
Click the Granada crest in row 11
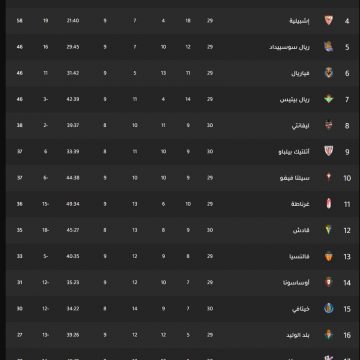pyautogui.click(x=329, y=204)
